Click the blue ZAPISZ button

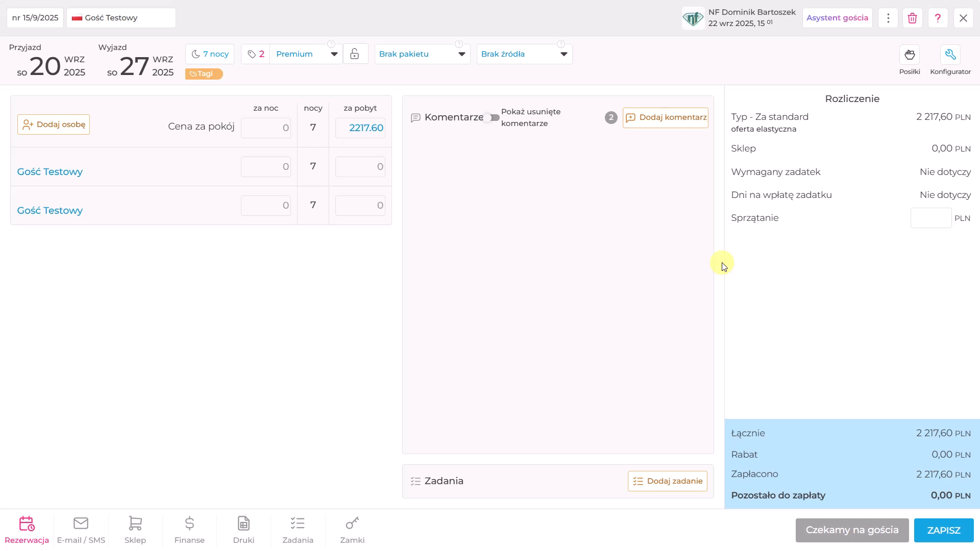(x=944, y=530)
